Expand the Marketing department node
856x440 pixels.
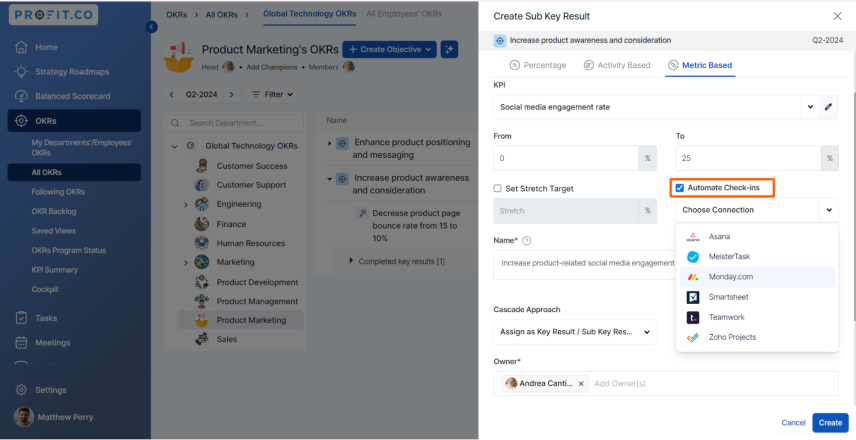(186, 263)
